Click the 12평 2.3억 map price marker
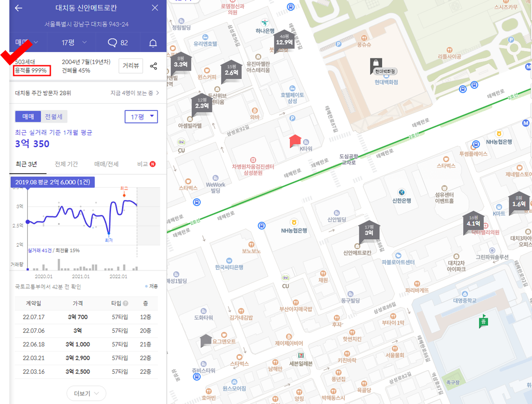The width and height of the screenshot is (532, 404). point(202,105)
